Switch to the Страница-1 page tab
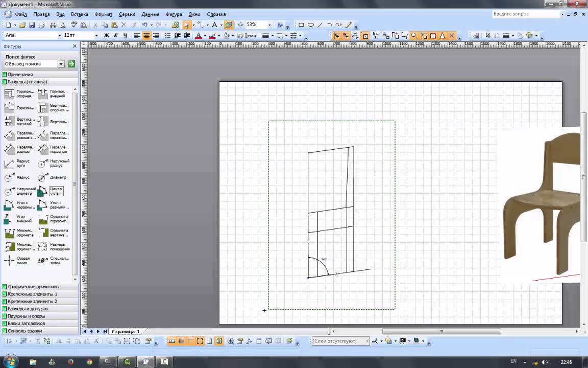 [x=126, y=332]
